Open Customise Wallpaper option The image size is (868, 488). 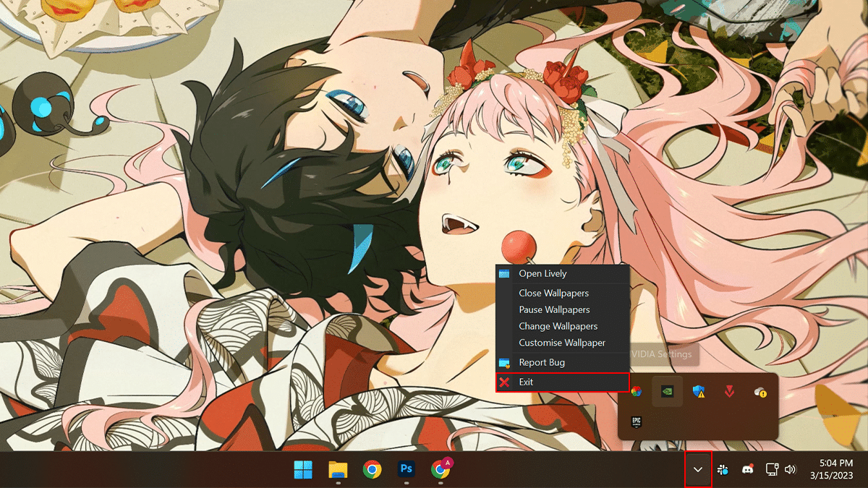[x=562, y=343]
